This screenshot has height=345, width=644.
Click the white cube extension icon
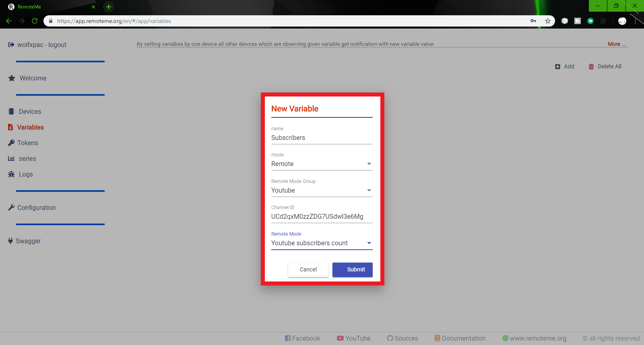click(x=565, y=21)
